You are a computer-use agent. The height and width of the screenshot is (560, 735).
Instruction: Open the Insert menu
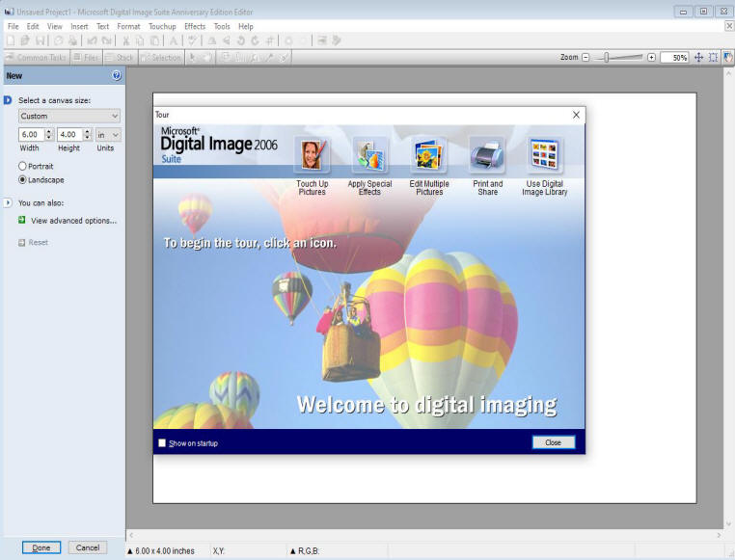pyautogui.click(x=79, y=26)
